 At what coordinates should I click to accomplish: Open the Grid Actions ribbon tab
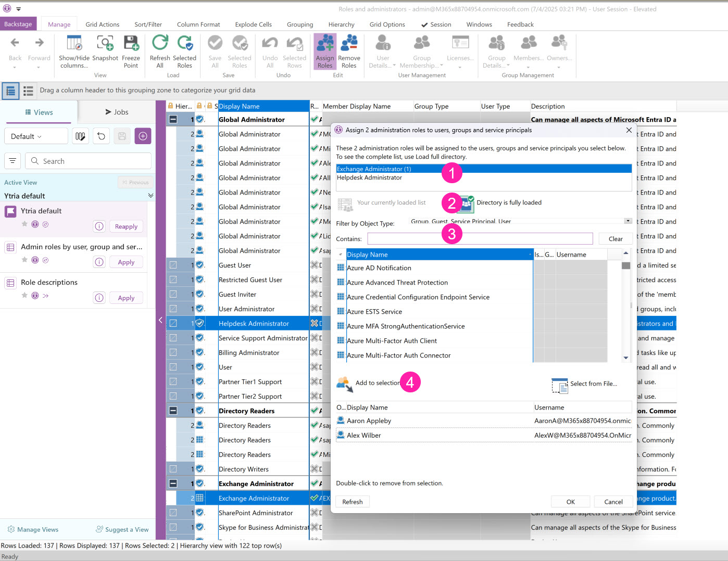click(102, 24)
